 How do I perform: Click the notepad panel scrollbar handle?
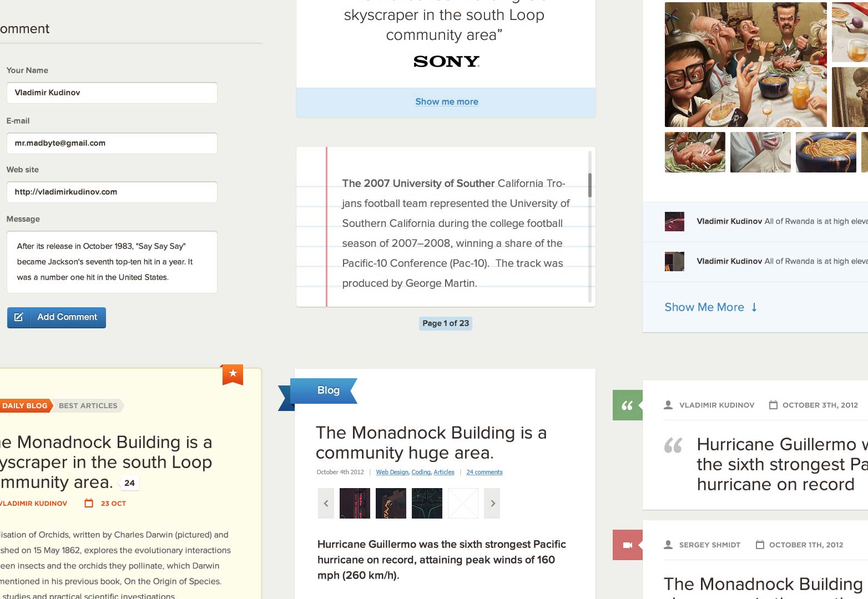click(590, 185)
